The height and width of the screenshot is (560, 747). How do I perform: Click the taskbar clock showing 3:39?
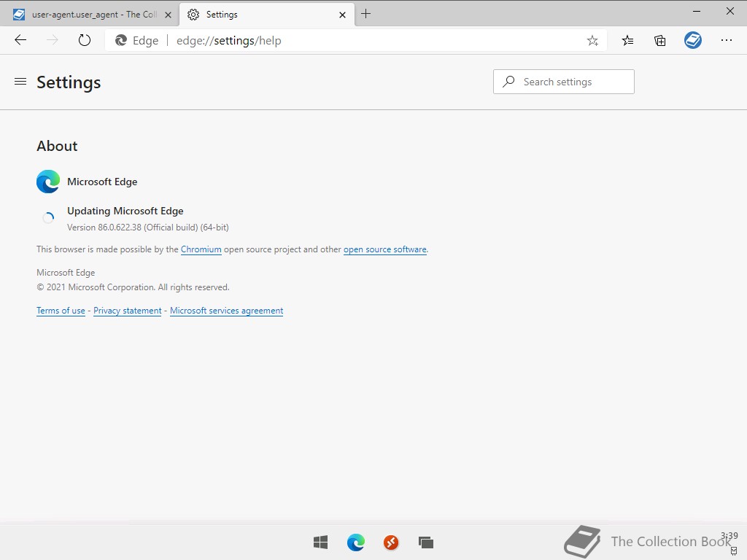[729, 536]
